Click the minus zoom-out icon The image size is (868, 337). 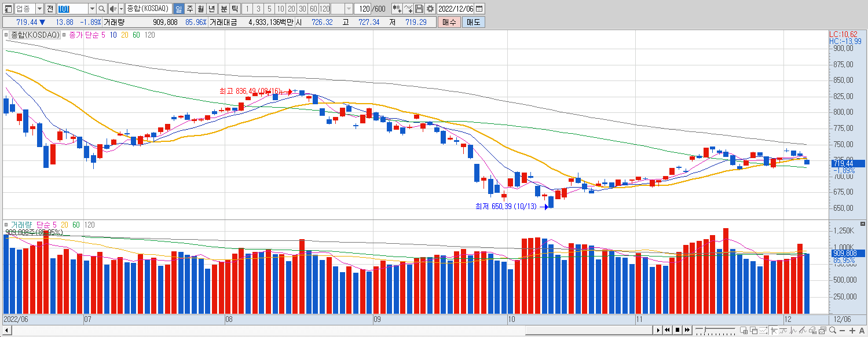point(843,331)
